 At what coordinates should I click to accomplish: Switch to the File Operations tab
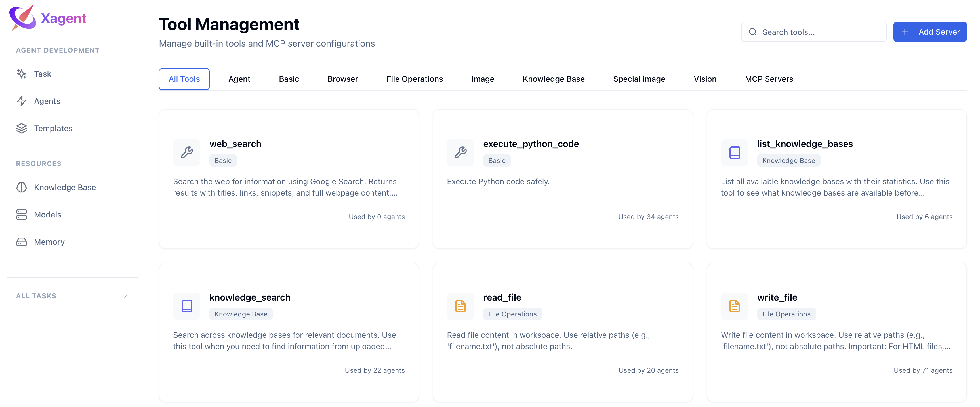pyautogui.click(x=415, y=79)
